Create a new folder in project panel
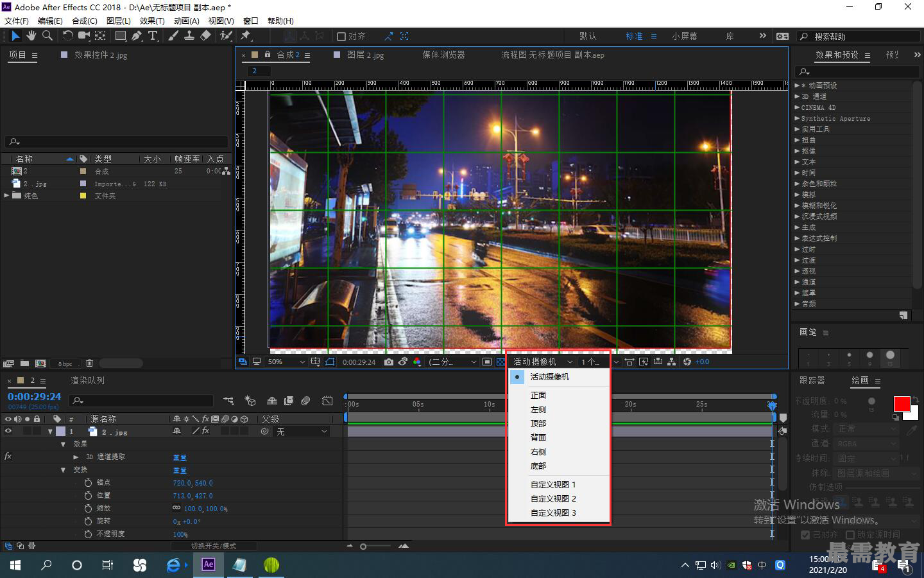The height and width of the screenshot is (578, 924). pos(24,363)
